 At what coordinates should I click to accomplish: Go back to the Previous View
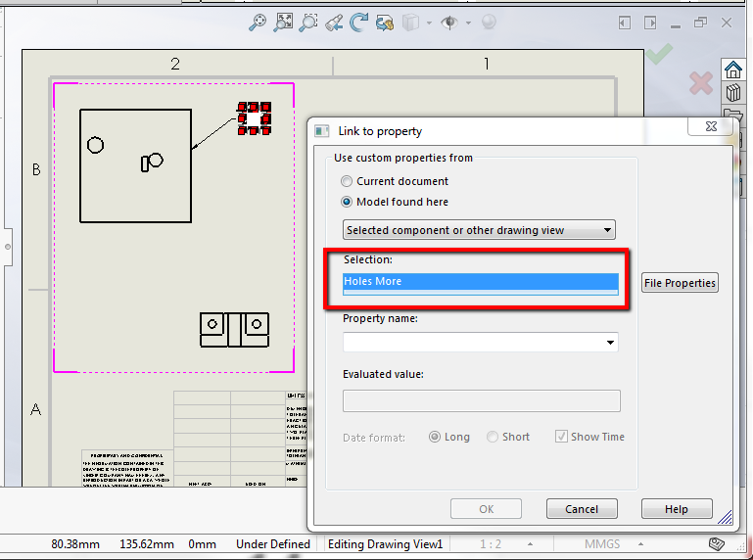pos(334,23)
